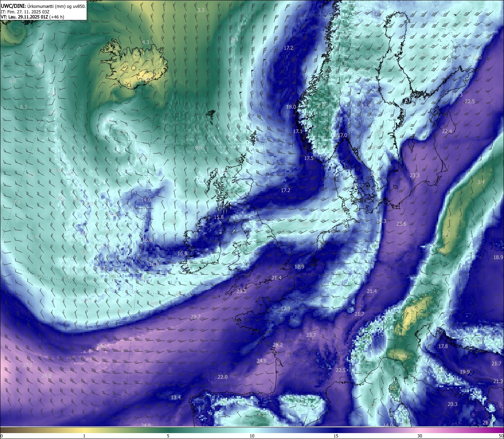Click the 19.9 value label
The image size is (504, 439).
tap(465, 372)
